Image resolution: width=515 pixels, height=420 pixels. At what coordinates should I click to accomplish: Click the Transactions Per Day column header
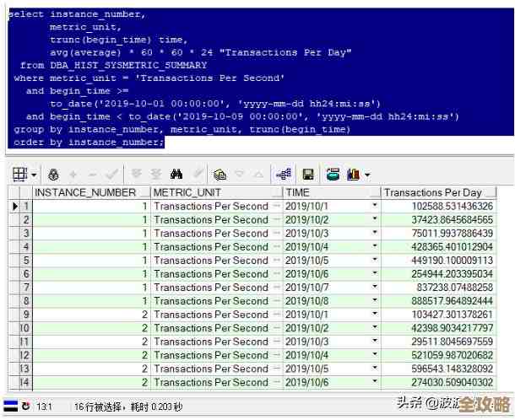(439, 192)
